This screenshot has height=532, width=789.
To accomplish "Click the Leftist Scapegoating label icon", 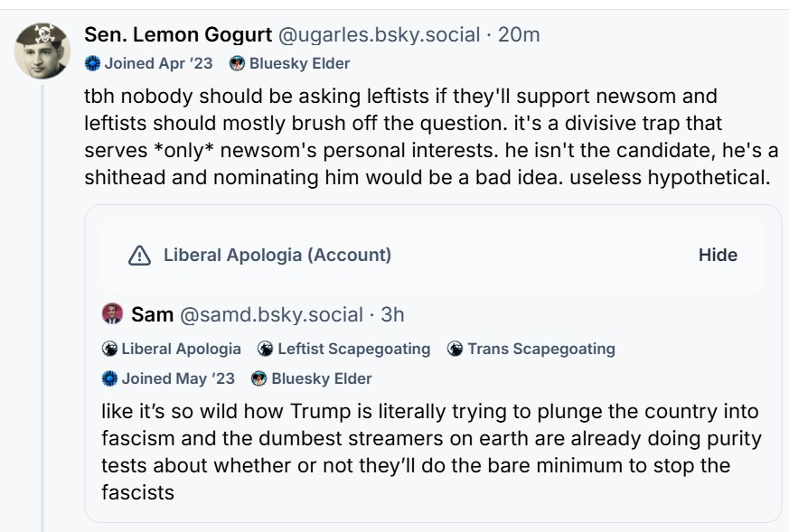I will [266, 349].
